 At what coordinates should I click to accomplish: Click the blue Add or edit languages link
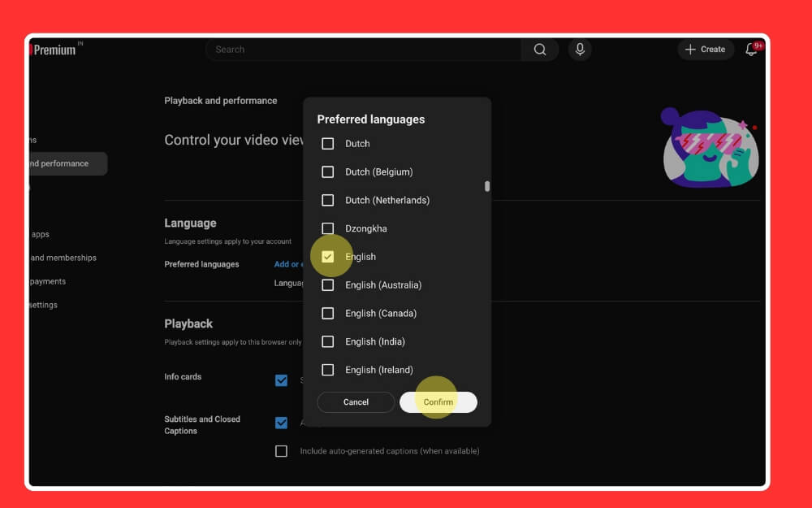pyautogui.click(x=288, y=263)
